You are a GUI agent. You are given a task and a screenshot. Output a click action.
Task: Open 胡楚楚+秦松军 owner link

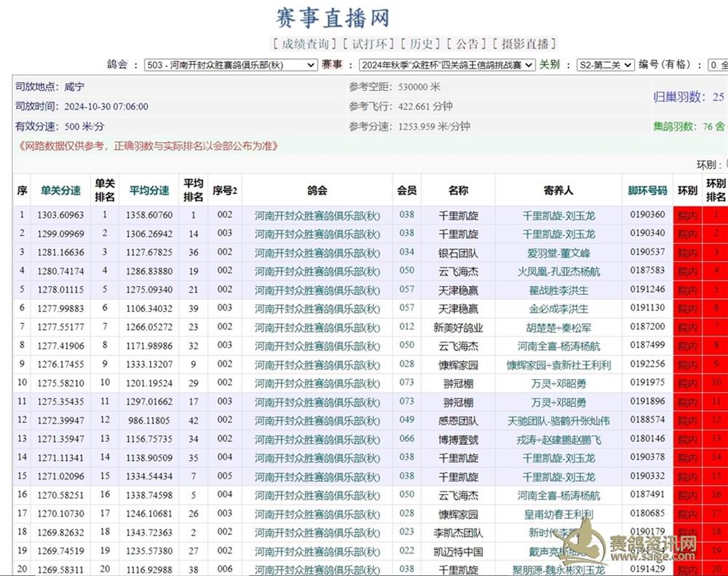[558, 328]
